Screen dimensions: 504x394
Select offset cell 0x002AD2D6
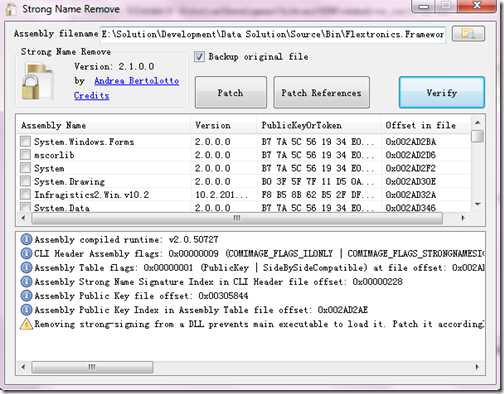pyautogui.click(x=411, y=155)
